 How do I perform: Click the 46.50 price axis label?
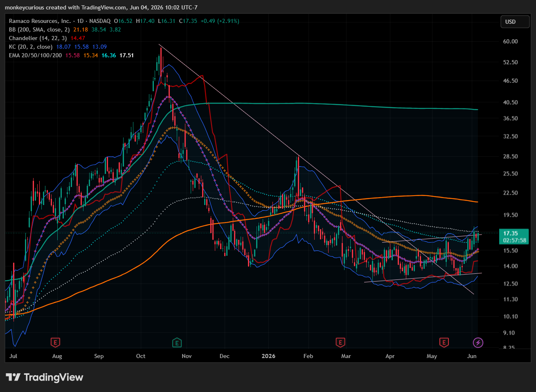511,81
